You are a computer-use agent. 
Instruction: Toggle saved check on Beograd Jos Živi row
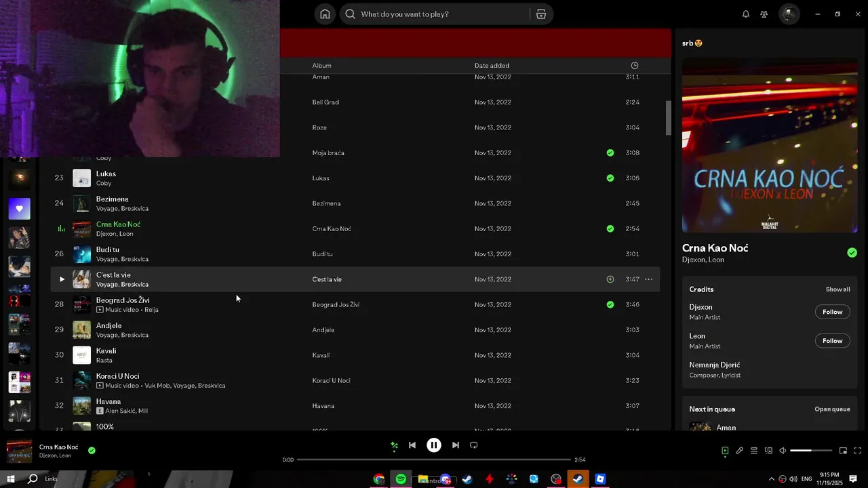[x=610, y=305]
